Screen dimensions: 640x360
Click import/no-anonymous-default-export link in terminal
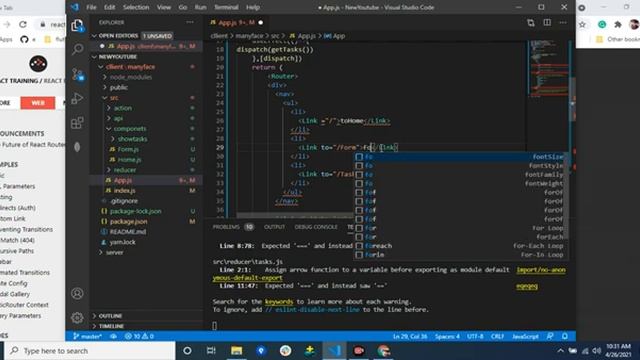541,270
